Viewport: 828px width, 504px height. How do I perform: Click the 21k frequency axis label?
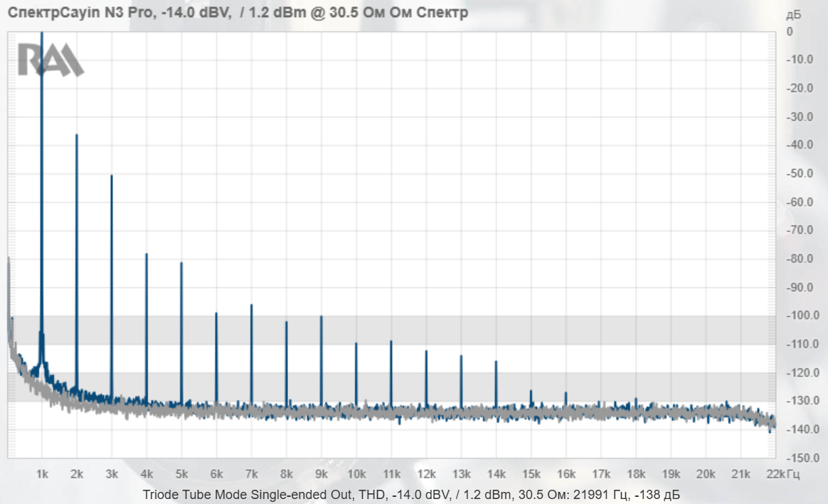[741, 474]
